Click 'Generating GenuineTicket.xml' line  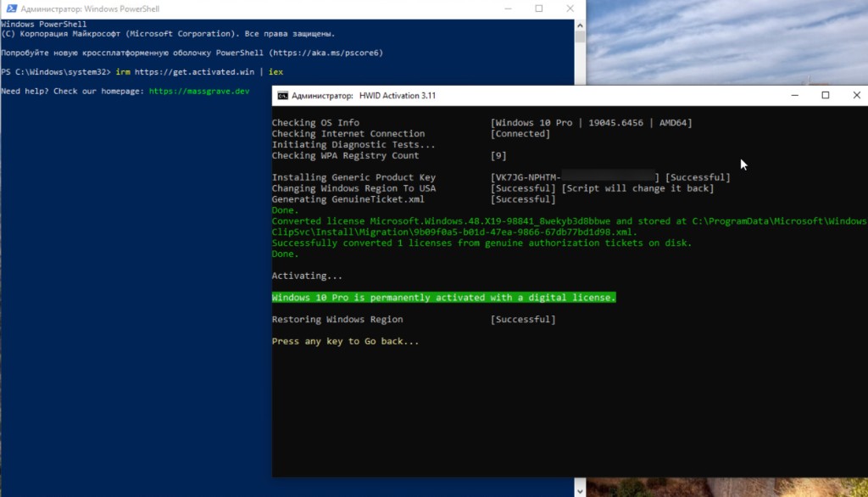[x=348, y=199]
